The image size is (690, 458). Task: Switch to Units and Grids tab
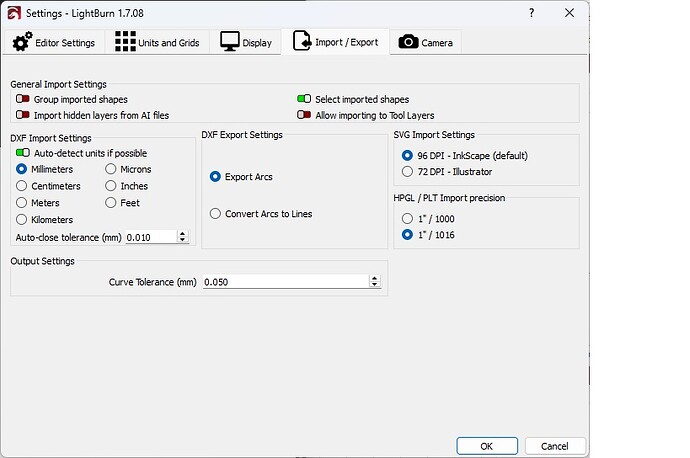(x=160, y=43)
